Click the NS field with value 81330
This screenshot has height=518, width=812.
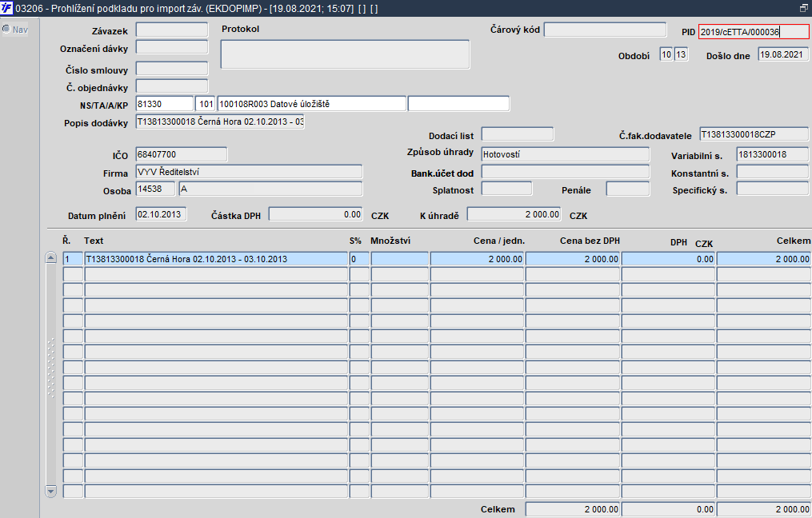point(165,103)
